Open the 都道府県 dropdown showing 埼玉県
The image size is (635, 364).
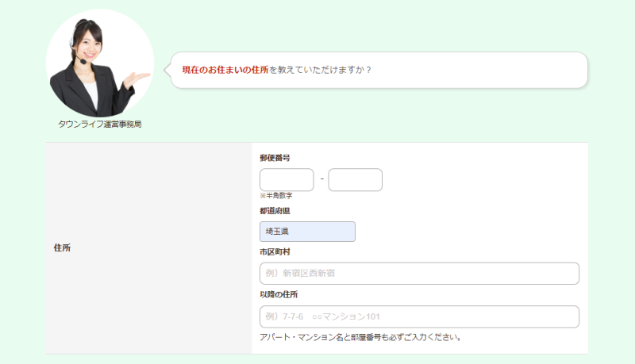(307, 232)
